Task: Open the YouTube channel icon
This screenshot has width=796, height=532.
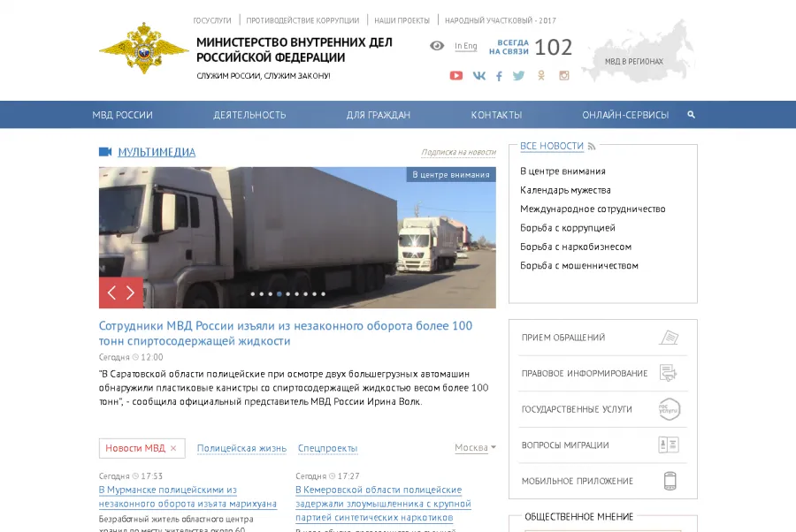Action: 455,76
